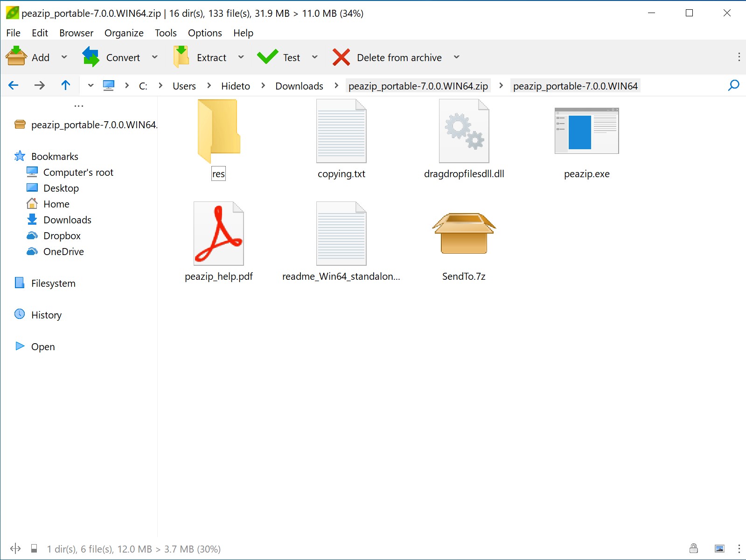The image size is (746, 560).
Task: Click the Convert toolbar icon
Action: click(91, 57)
